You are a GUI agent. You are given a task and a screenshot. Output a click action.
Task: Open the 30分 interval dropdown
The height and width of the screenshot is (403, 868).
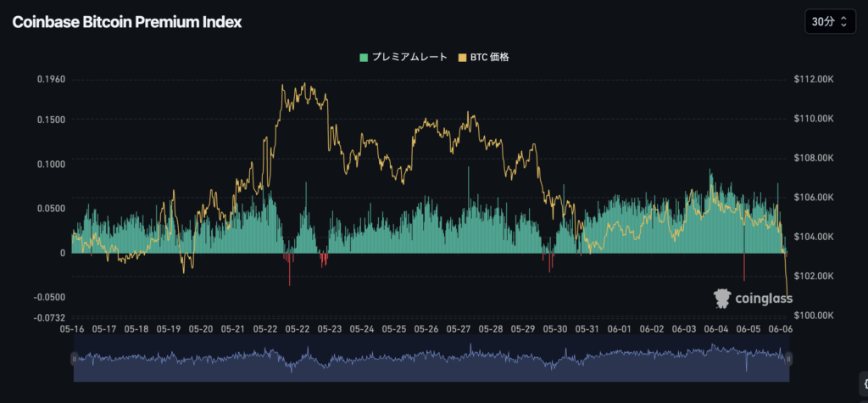(x=829, y=22)
